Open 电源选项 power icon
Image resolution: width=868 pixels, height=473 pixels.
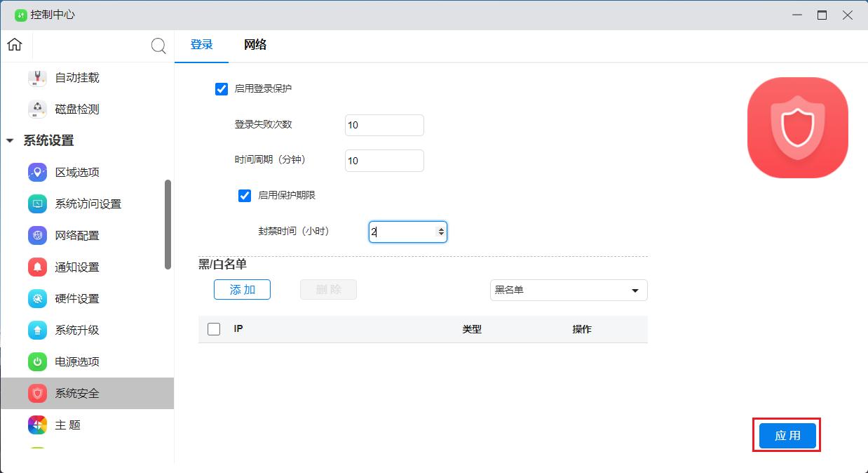pyautogui.click(x=37, y=362)
